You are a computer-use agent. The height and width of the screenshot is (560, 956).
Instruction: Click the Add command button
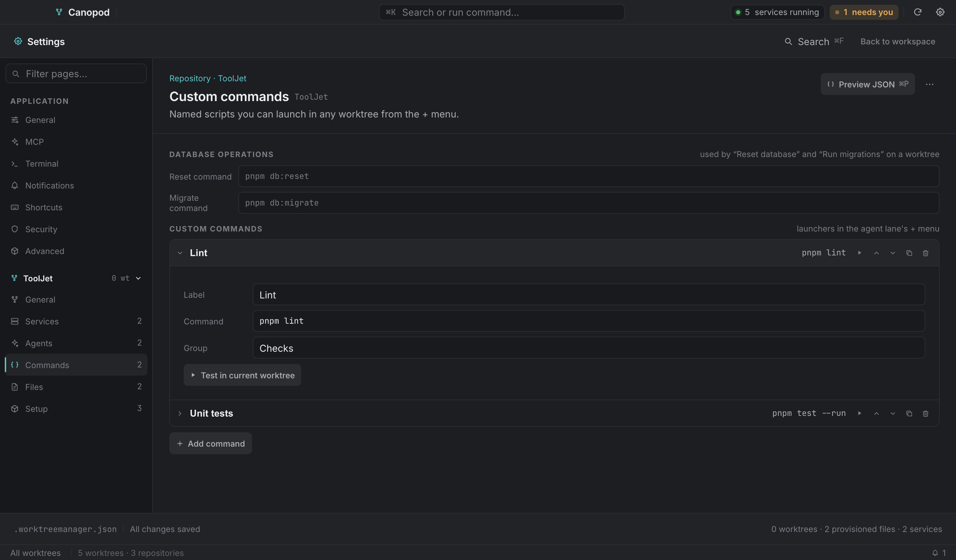point(211,443)
